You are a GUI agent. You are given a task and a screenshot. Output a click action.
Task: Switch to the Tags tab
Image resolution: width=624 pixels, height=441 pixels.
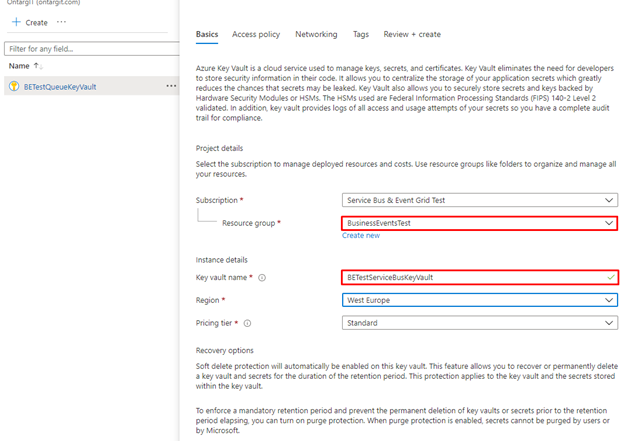(x=361, y=34)
